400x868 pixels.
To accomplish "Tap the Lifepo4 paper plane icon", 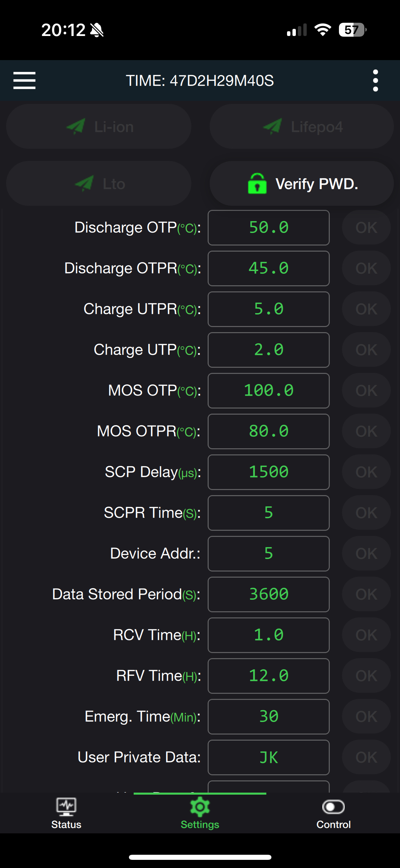I will pyautogui.click(x=272, y=127).
